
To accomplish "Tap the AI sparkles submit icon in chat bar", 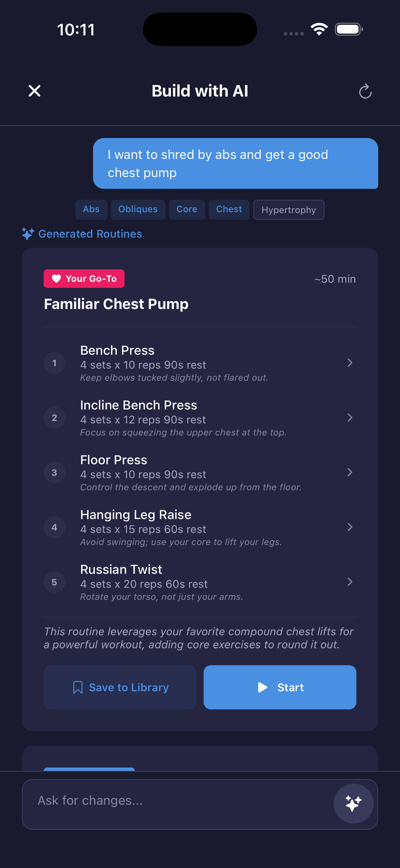I will point(353,803).
